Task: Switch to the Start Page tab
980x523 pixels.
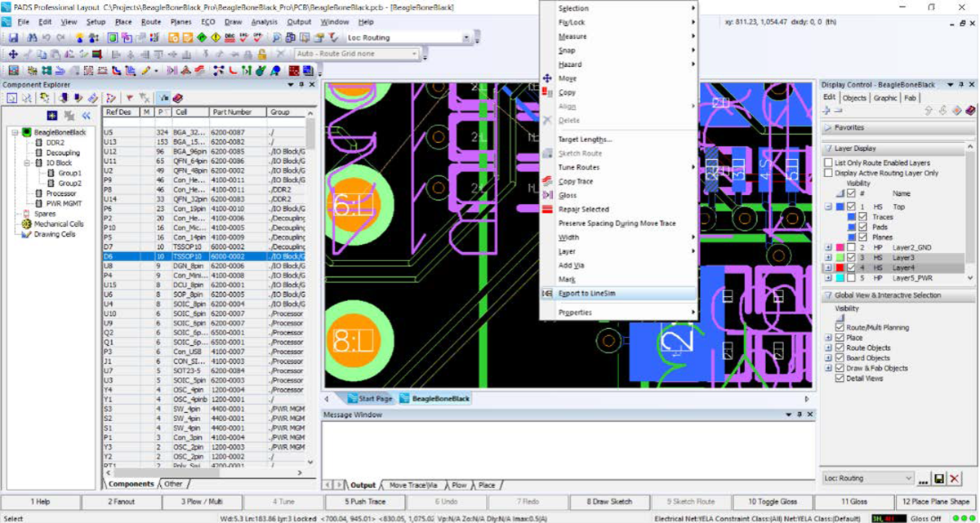Action: 370,399
